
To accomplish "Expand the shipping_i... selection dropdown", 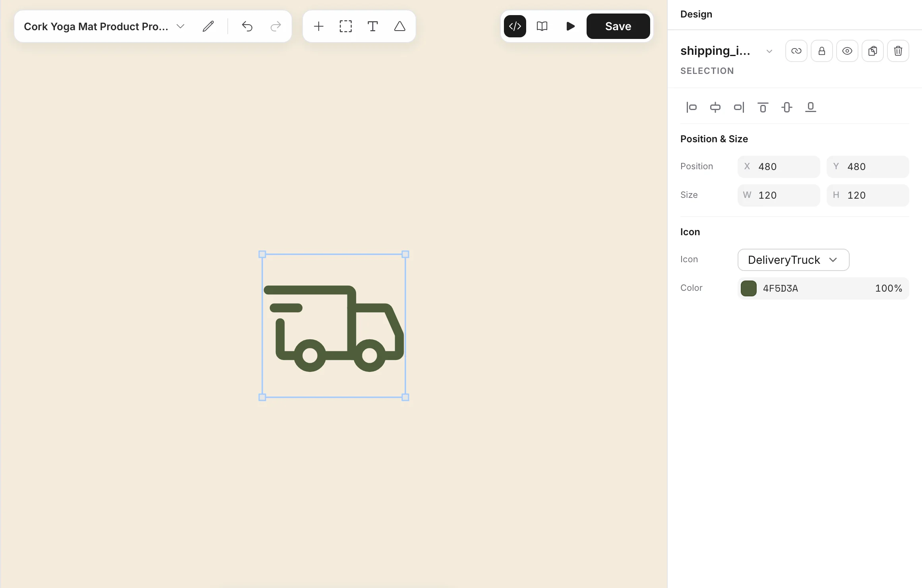I will click(x=769, y=51).
